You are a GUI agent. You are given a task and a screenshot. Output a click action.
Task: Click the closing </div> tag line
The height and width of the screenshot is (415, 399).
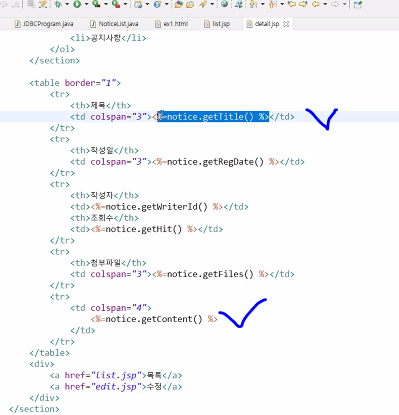point(44,398)
